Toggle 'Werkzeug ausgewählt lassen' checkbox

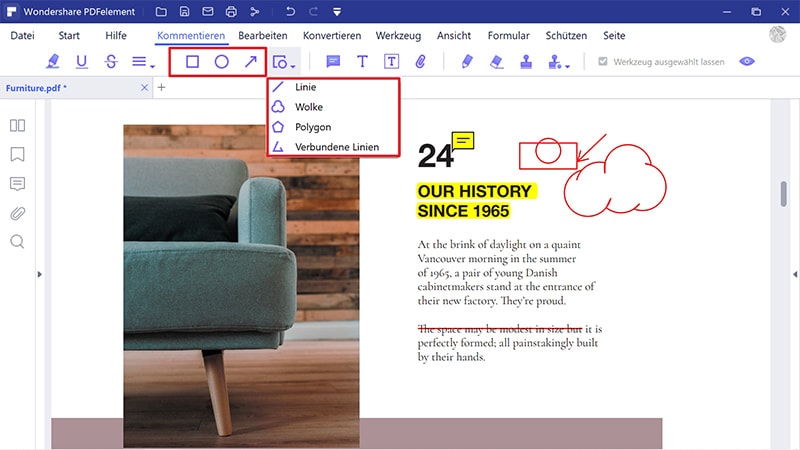point(602,62)
